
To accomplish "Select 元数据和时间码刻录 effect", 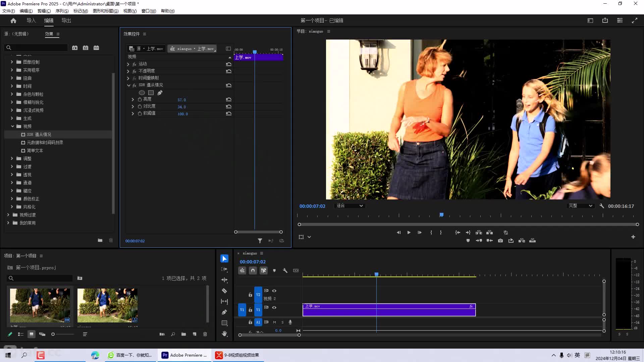I will pyautogui.click(x=45, y=142).
